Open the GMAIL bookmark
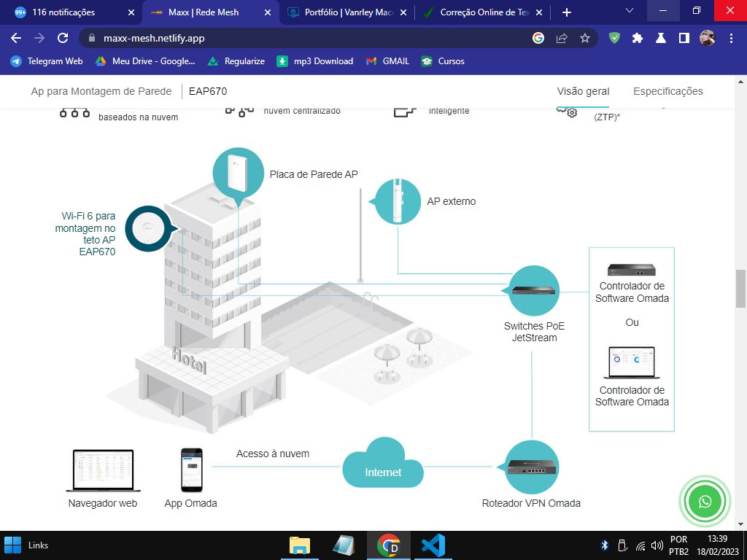Viewport: 747px width, 560px height. (x=388, y=61)
